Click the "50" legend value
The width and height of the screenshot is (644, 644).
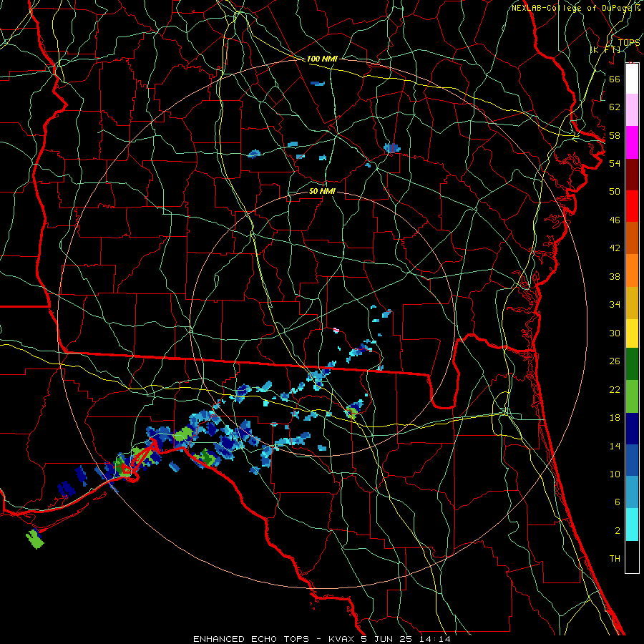(615, 192)
